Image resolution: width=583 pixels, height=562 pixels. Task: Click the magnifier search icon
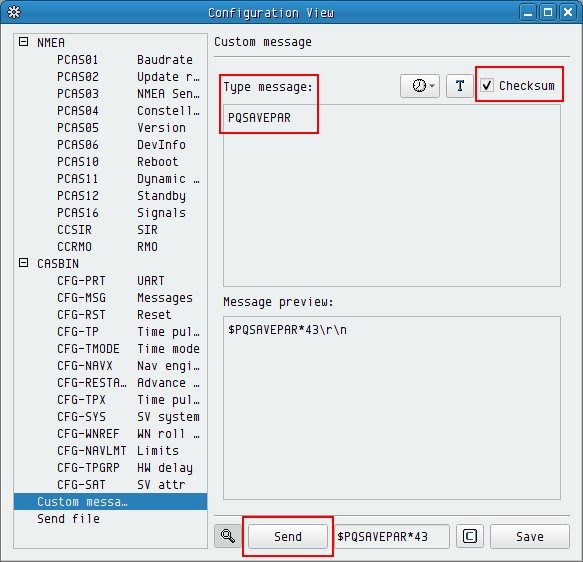(228, 536)
